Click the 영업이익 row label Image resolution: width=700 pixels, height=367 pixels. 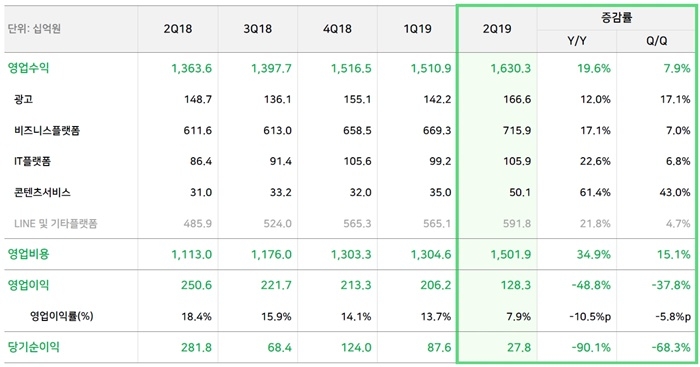tap(29, 285)
